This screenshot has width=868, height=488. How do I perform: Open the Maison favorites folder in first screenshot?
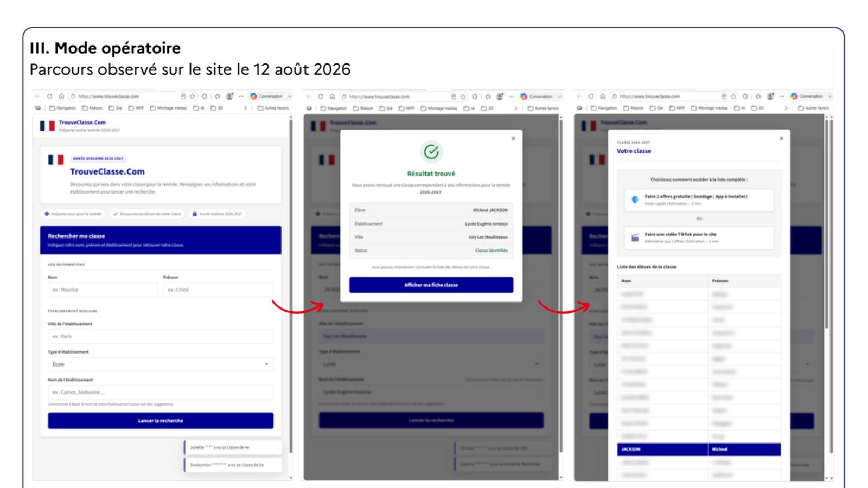[92, 108]
